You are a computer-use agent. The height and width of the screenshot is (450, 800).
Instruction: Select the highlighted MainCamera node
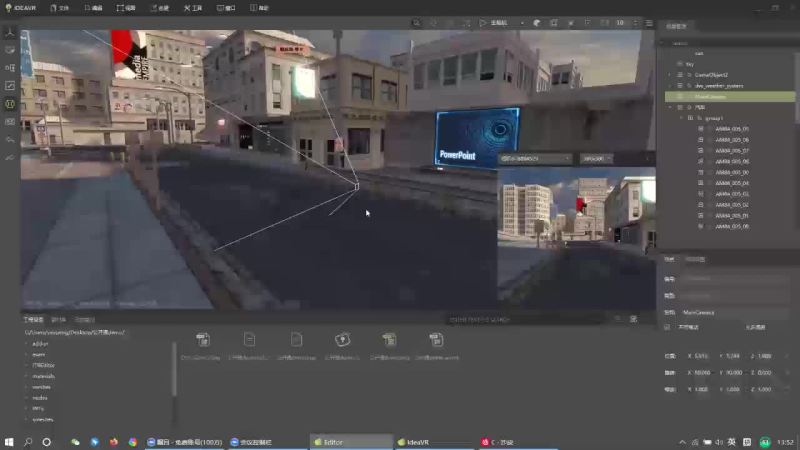pos(730,96)
